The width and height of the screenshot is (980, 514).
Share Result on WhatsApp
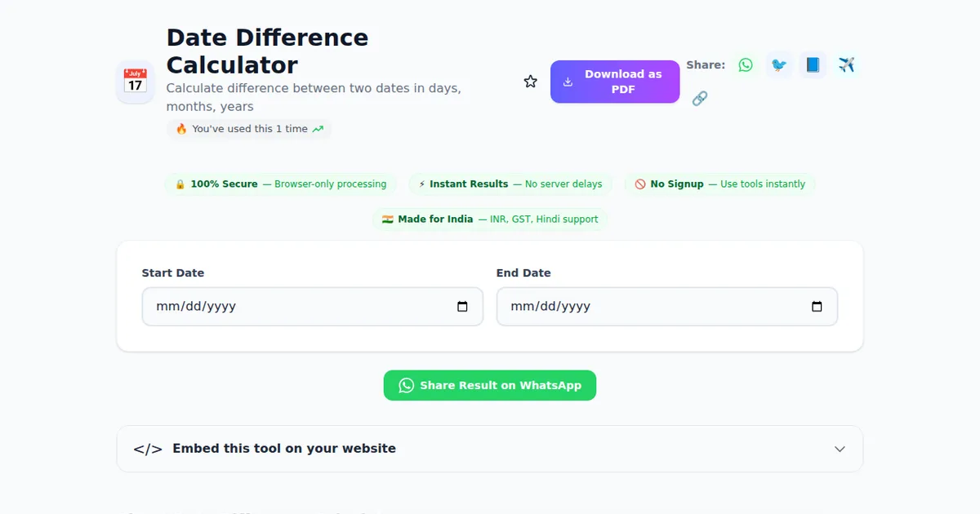489,385
